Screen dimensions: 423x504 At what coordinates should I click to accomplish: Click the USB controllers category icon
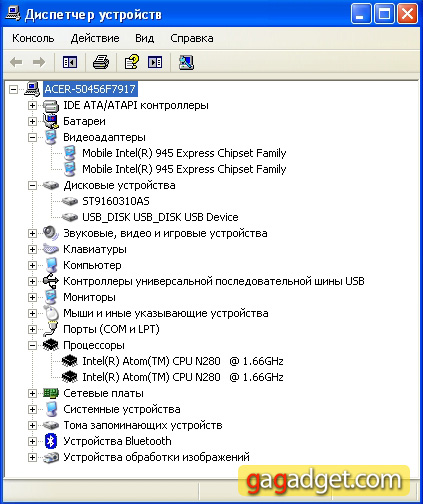(50, 281)
